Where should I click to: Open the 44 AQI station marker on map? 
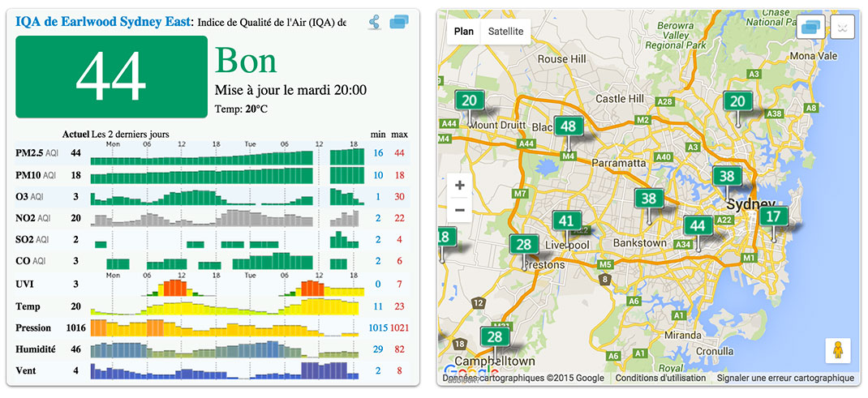[x=697, y=226]
